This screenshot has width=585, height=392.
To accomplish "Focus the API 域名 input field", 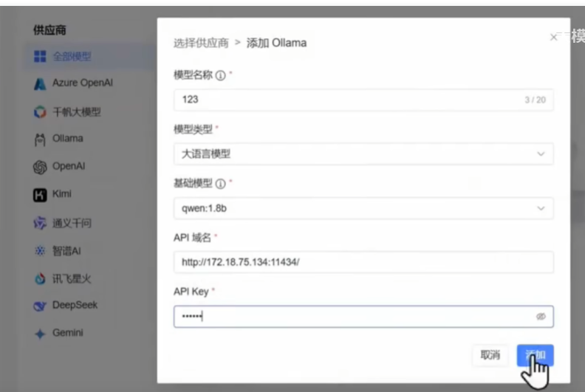I will [363, 262].
